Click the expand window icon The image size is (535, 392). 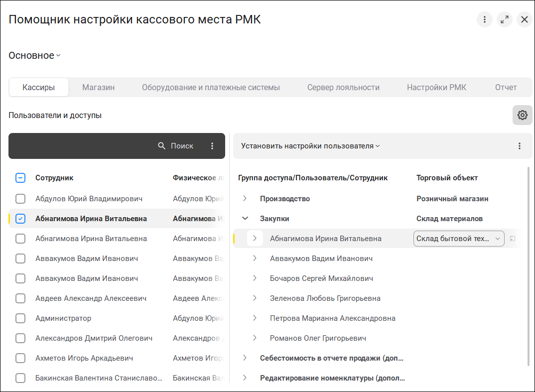point(504,19)
